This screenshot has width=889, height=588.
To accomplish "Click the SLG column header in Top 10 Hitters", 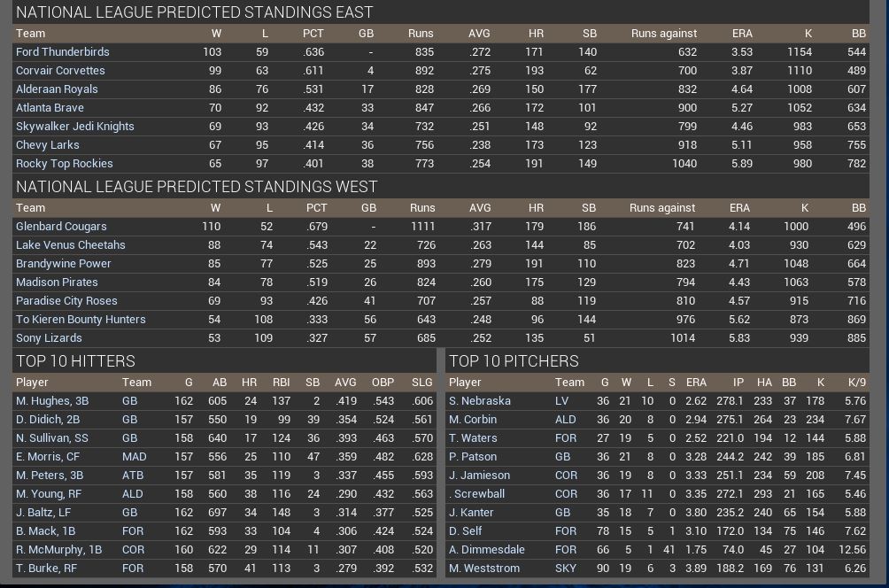I will [x=421, y=382].
